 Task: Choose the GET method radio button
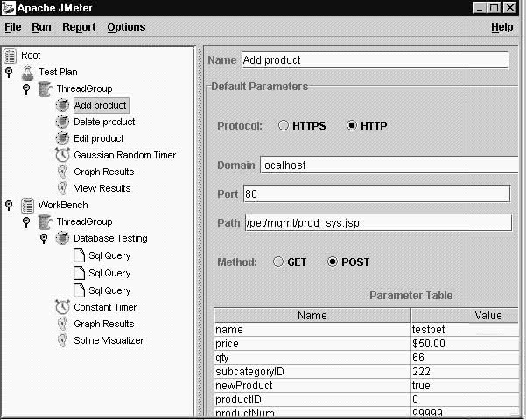click(278, 262)
